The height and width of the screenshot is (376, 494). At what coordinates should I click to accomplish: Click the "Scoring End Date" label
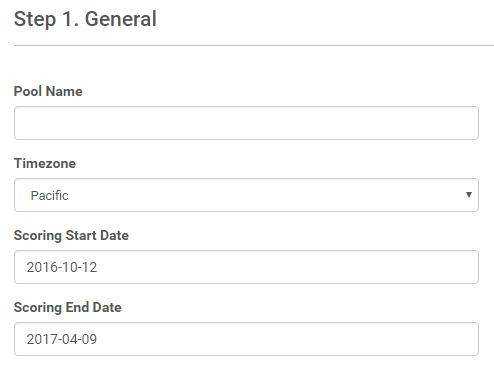(68, 307)
